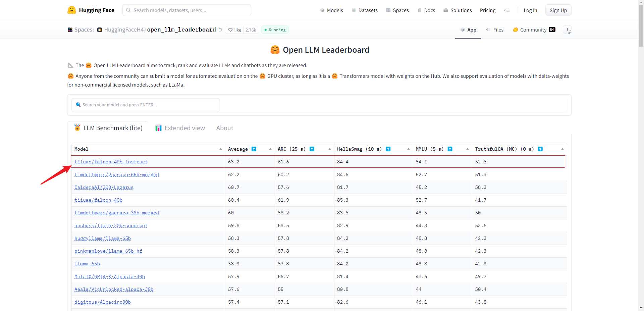
Task: Copy the space name with the copy icon
Action: coord(220,30)
